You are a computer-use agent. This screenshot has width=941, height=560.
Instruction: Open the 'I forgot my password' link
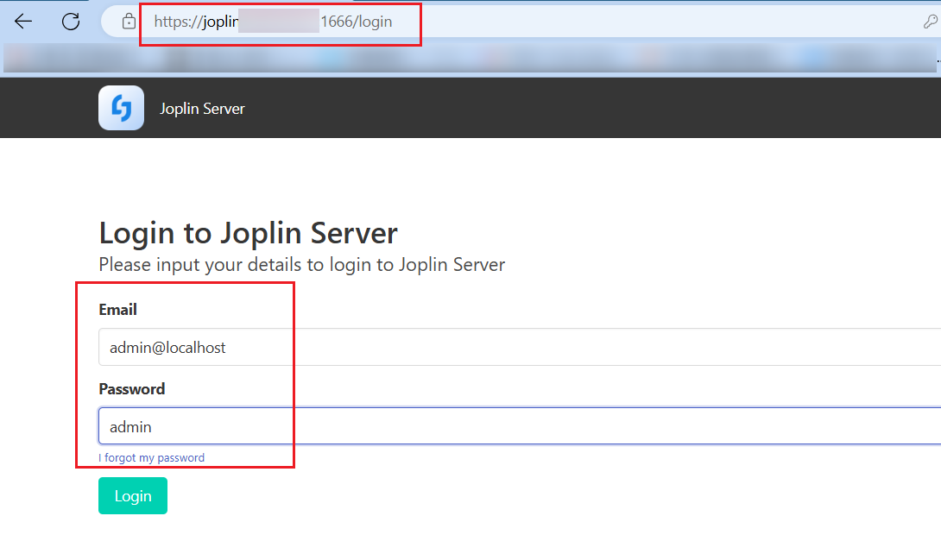[x=152, y=457]
